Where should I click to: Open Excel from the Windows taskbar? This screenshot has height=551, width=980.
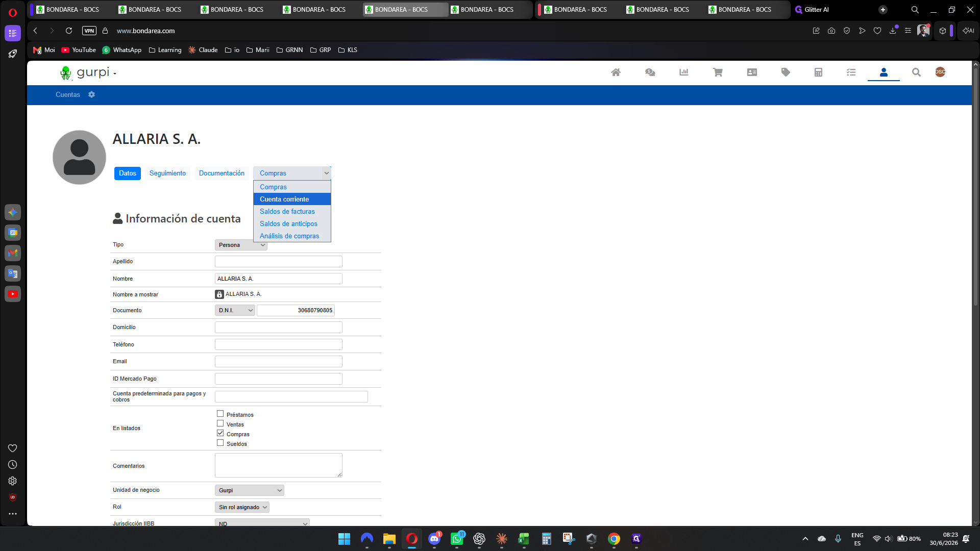[524, 539]
